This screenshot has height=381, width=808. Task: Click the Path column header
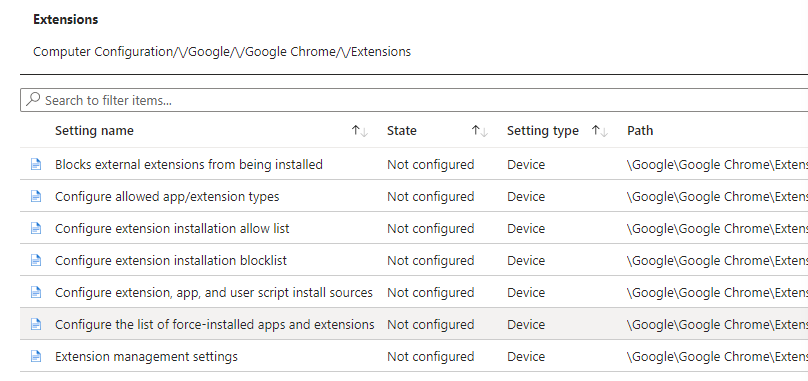[640, 131]
